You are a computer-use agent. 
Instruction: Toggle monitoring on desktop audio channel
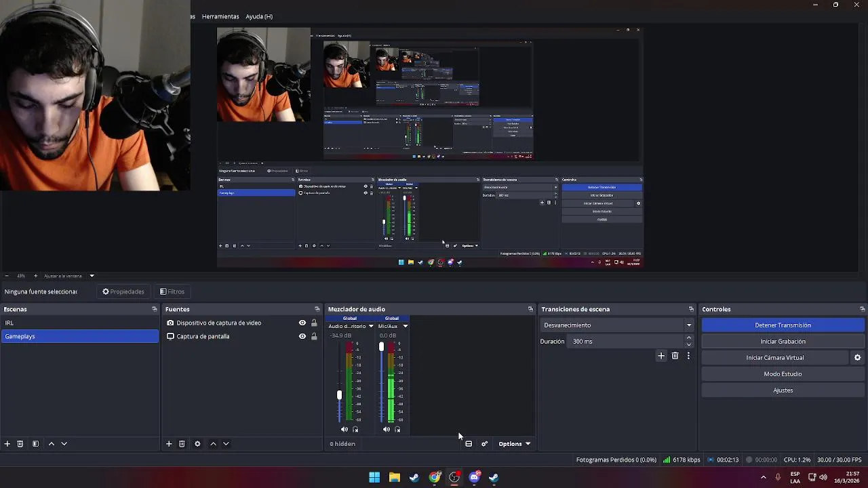point(355,429)
